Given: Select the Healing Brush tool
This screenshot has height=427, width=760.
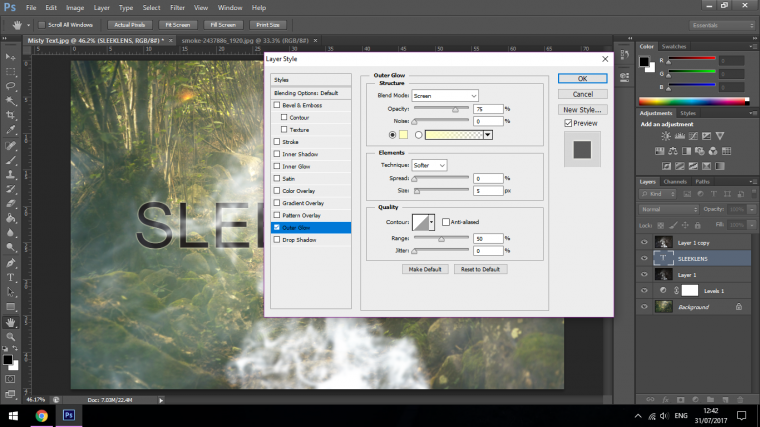Looking at the screenshot, I should [10, 145].
